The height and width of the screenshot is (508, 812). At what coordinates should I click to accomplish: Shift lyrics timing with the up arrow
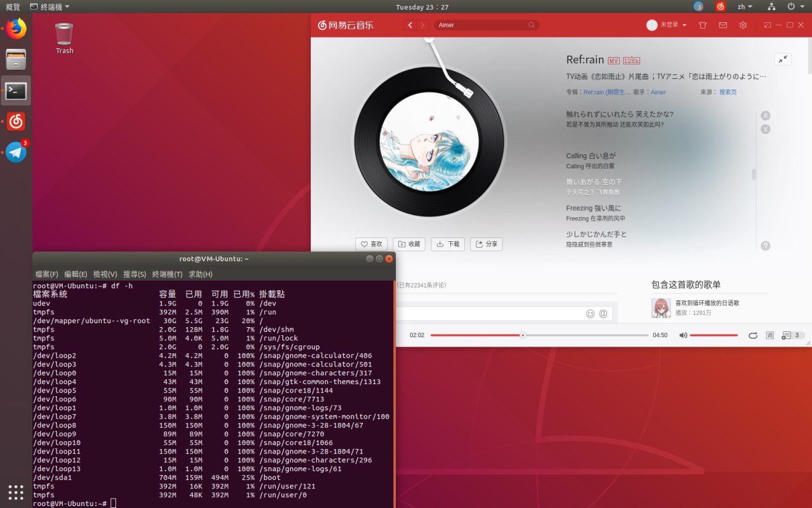click(766, 116)
